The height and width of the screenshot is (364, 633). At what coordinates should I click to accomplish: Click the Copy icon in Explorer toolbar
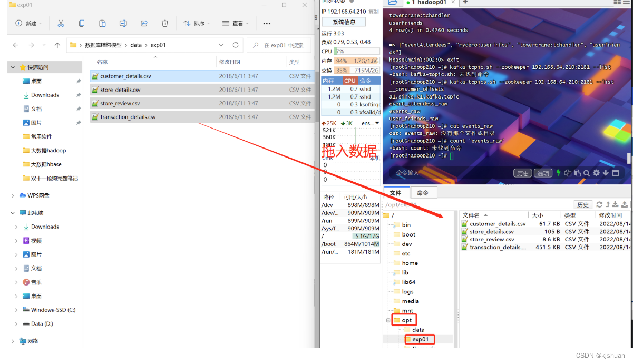coord(81,23)
